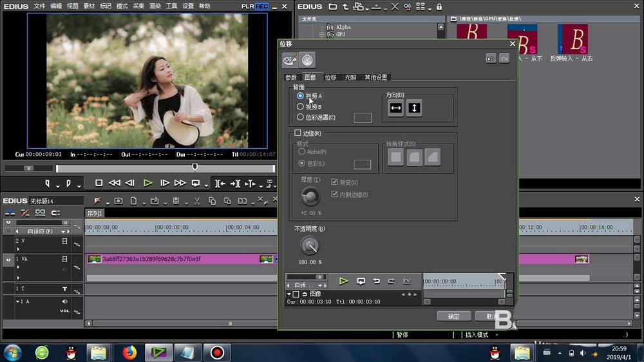644x362 pixels.
Task: Click the scissors cut icon in timeline
Action: click(197, 201)
